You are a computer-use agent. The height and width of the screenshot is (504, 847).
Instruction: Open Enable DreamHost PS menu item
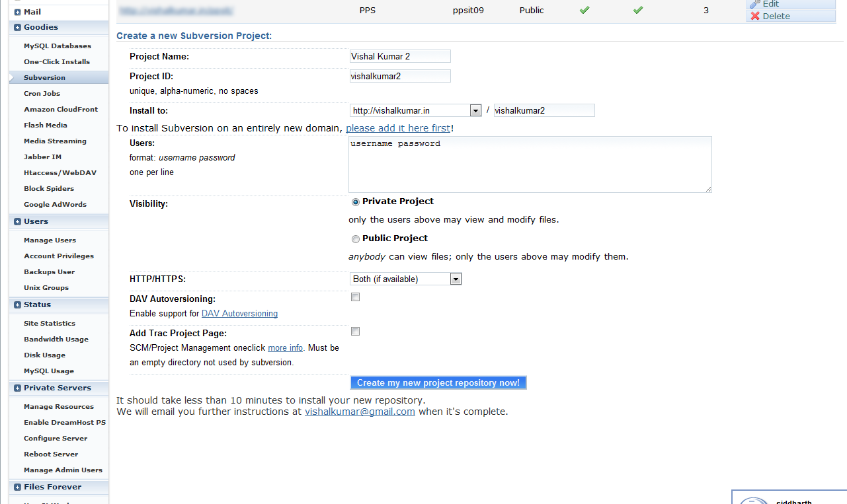(65, 422)
